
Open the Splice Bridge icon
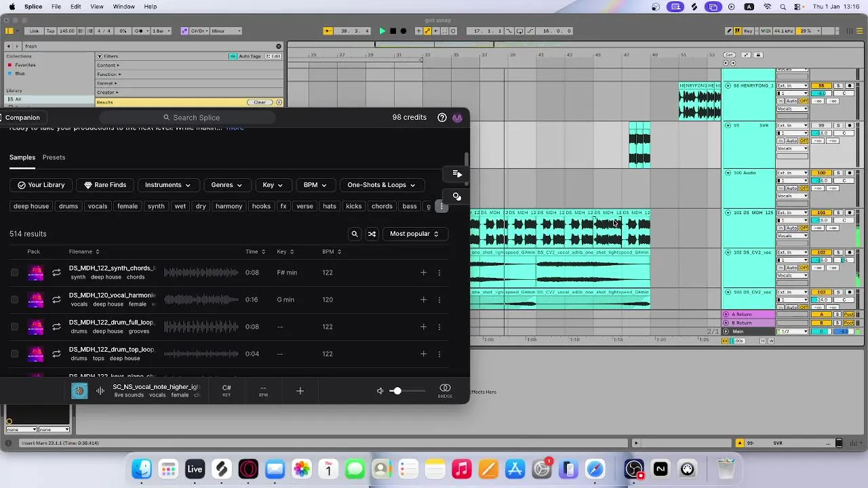[445, 390]
